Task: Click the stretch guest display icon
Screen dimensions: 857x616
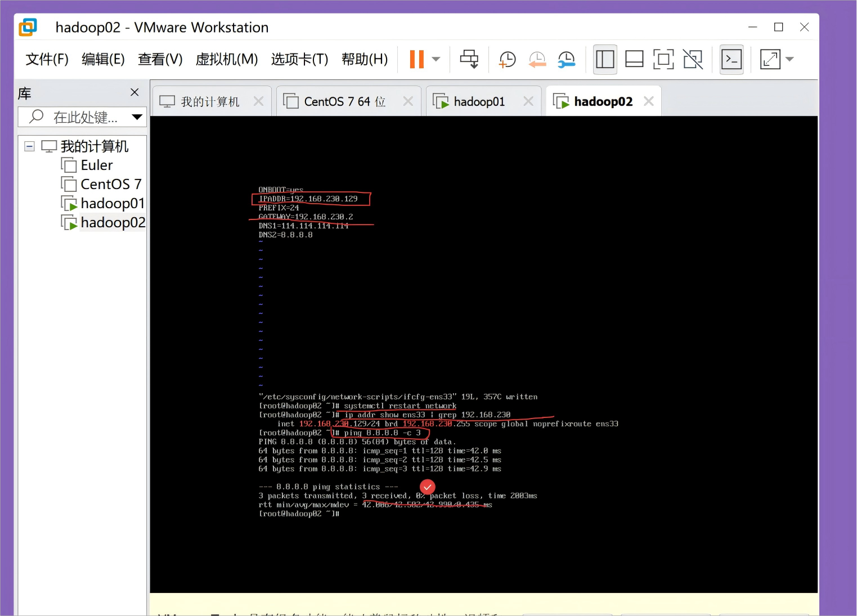Action: tap(770, 59)
